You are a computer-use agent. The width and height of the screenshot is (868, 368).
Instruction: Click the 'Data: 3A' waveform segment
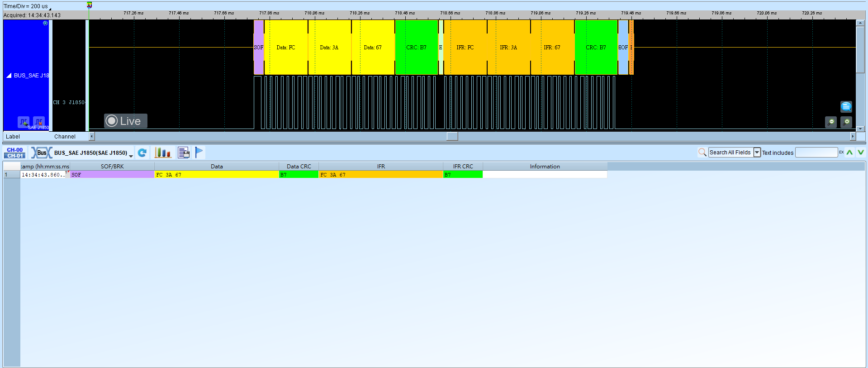pos(329,47)
